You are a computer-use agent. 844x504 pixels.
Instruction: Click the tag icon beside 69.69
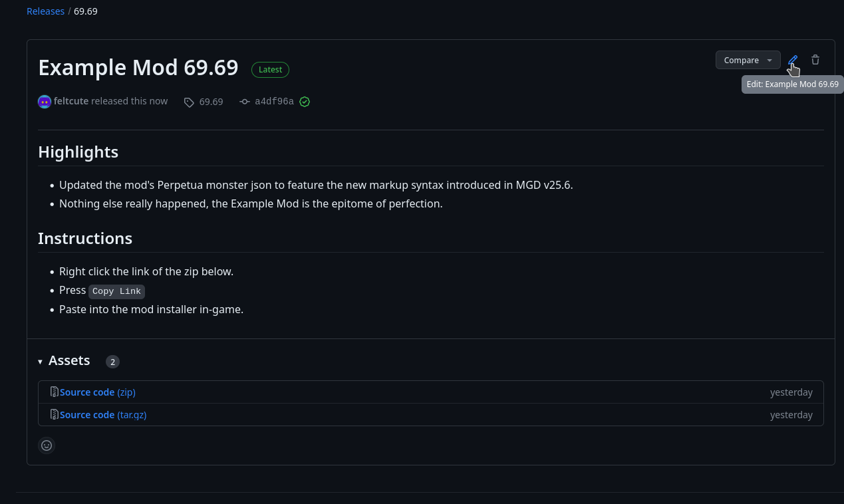tap(189, 102)
